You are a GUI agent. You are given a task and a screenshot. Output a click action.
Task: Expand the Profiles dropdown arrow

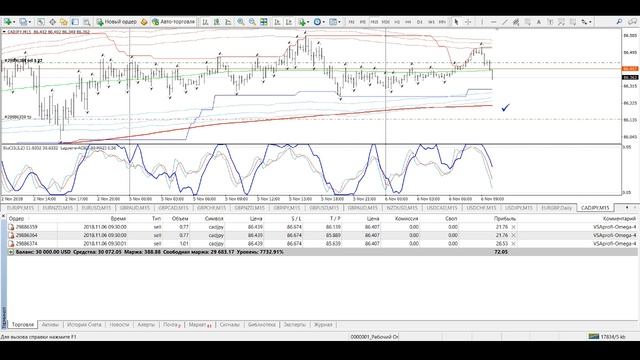click(x=29, y=22)
